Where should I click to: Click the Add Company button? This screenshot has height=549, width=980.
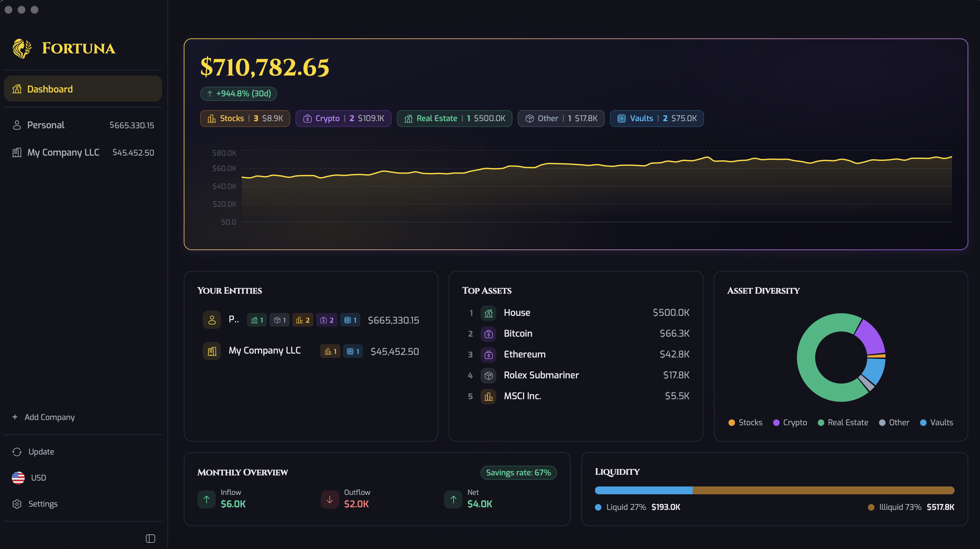44,417
